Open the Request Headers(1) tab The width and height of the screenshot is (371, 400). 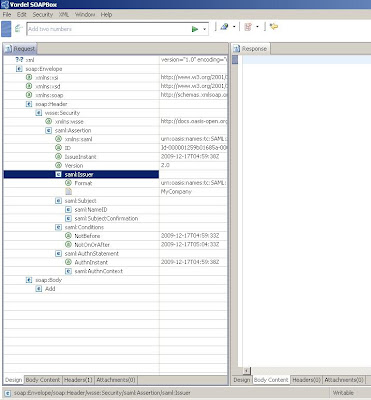[78, 380]
